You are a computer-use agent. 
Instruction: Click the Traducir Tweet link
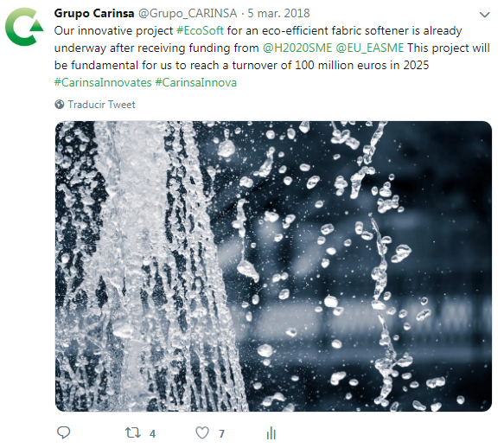[x=101, y=105]
